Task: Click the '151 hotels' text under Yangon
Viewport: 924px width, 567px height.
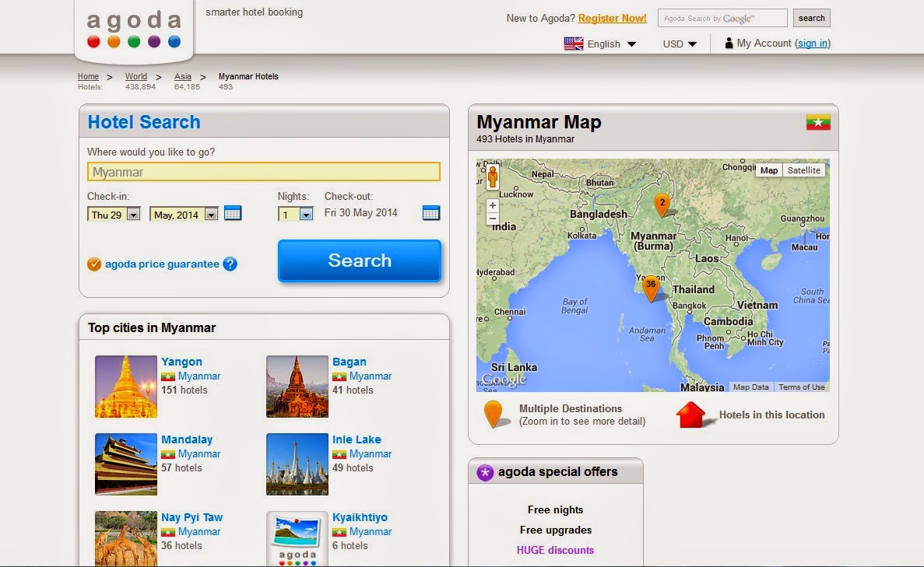Action: click(184, 390)
